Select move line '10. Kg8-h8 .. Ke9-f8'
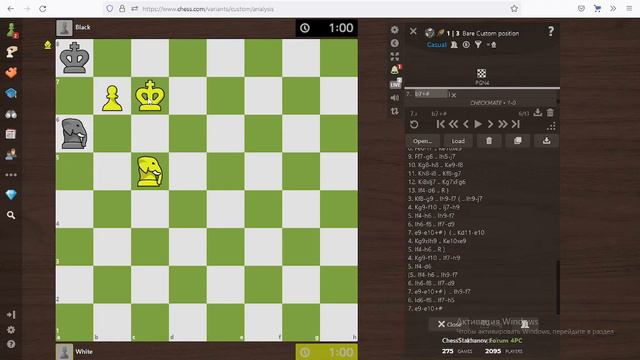This screenshot has height=360, width=640. pos(435,165)
